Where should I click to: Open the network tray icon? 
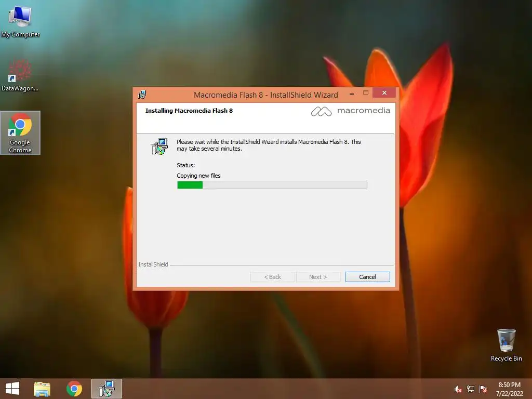[470, 389]
